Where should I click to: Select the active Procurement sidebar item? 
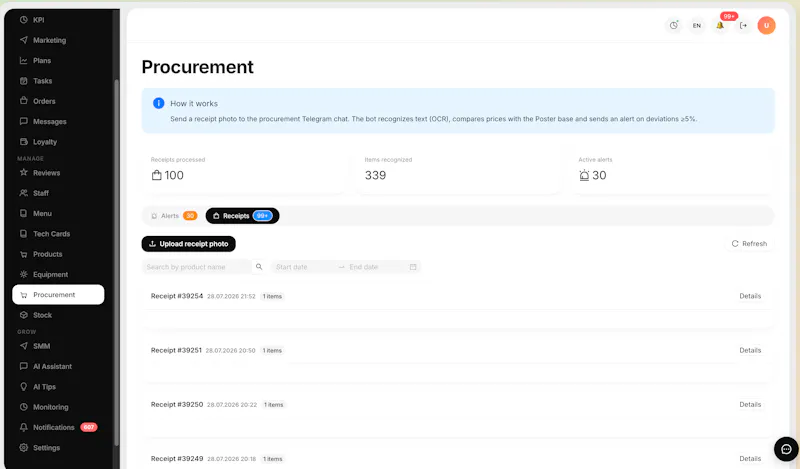58,294
